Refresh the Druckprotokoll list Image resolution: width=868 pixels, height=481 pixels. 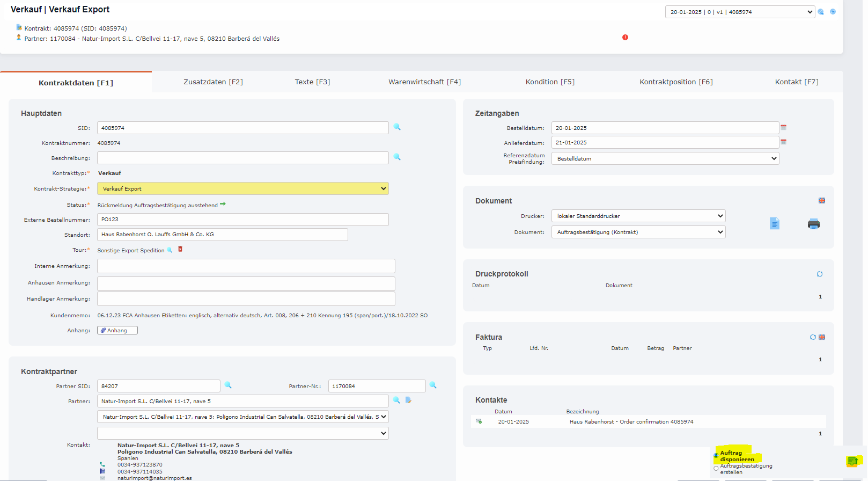pos(819,274)
